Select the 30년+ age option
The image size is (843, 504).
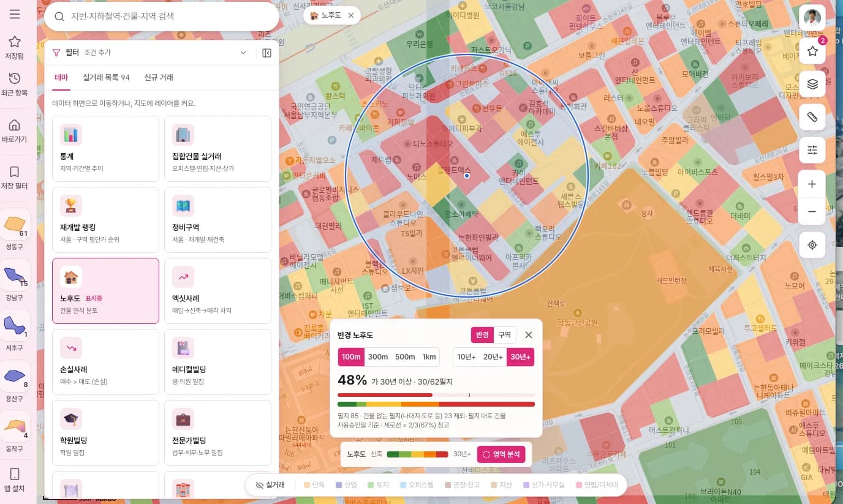pyautogui.click(x=520, y=357)
